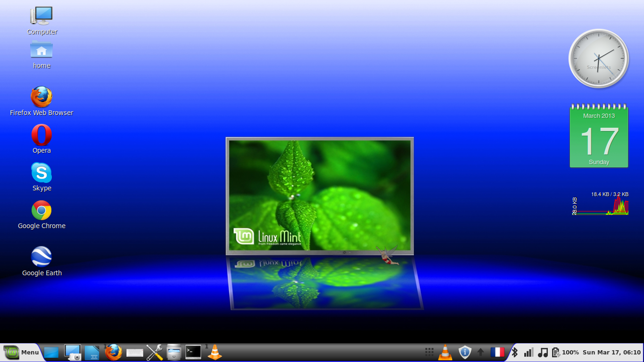This screenshot has height=362, width=644.
Task: Click the dotted grid icon in the tray
Action: click(429, 352)
